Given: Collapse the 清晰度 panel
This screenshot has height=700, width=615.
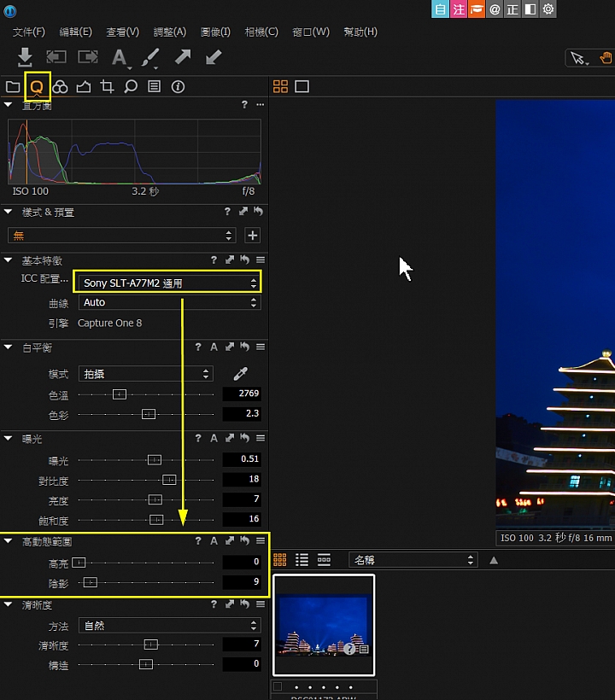Looking at the screenshot, I should point(8,604).
